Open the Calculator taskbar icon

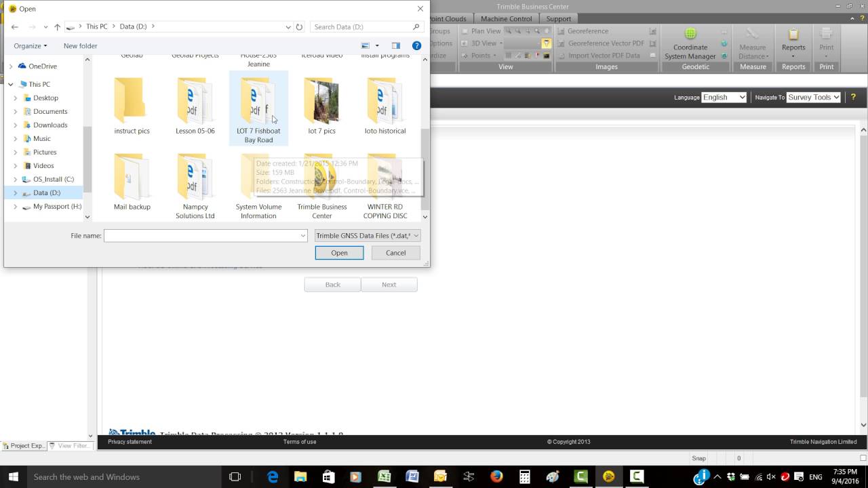point(524,476)
